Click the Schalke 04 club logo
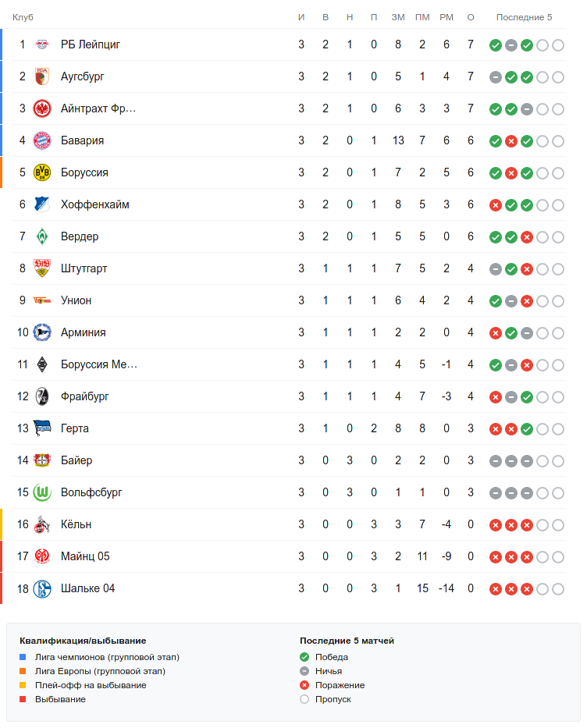The height and width of the screenshot is (728, 587). [42, 589]
